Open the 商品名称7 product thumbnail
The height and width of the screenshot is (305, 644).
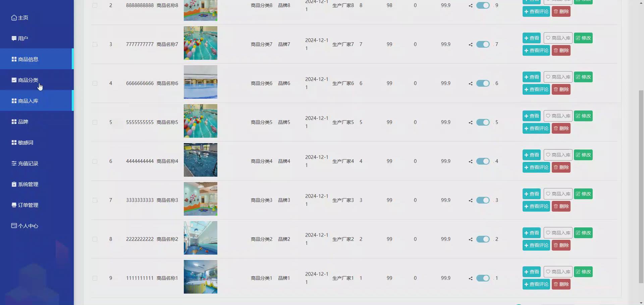click(201, 43)
